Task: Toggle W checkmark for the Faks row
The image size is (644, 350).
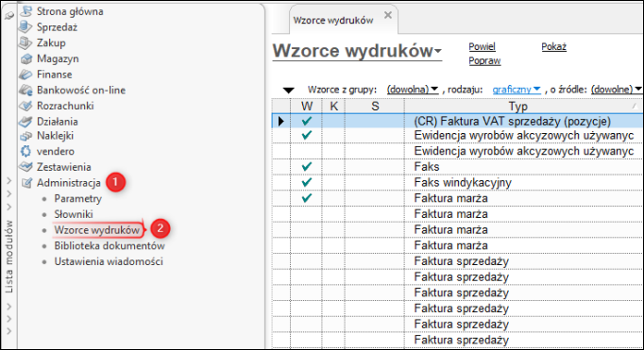Action: [306, 167]
